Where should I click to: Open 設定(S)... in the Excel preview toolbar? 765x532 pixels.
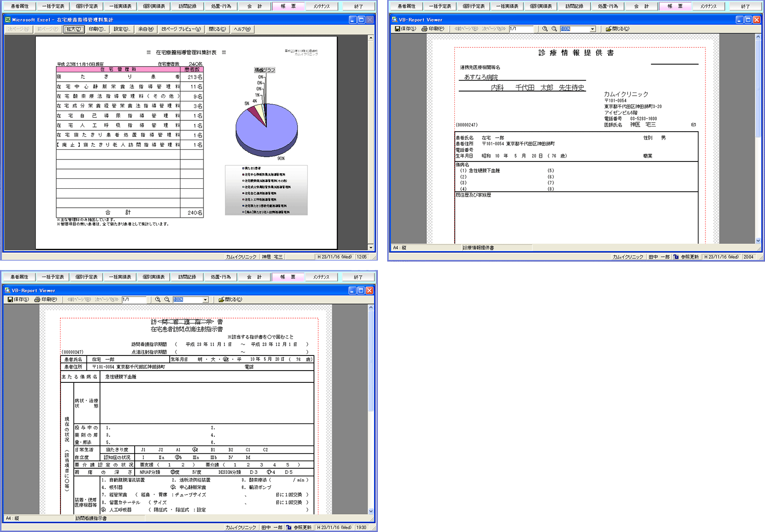(x=121, y=29)
